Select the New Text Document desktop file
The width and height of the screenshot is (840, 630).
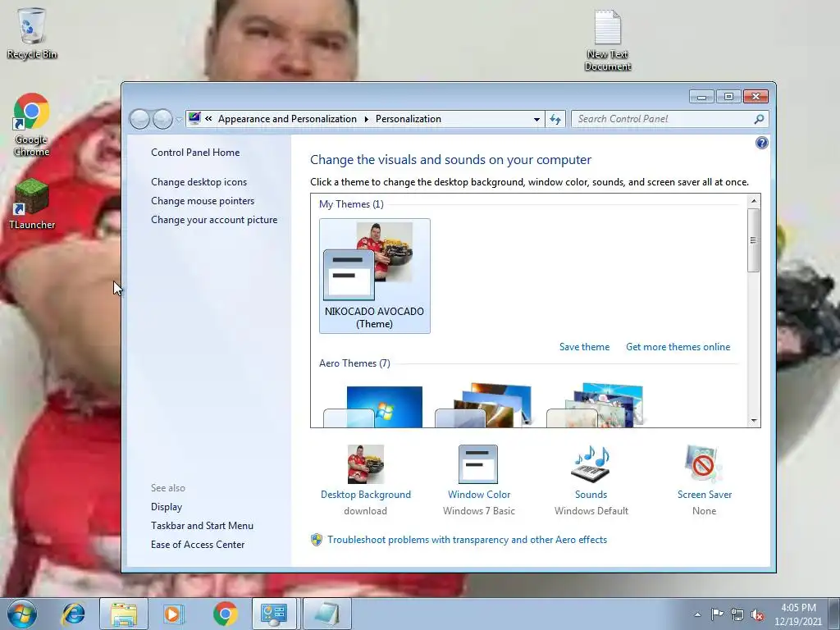tap(608, 40)
